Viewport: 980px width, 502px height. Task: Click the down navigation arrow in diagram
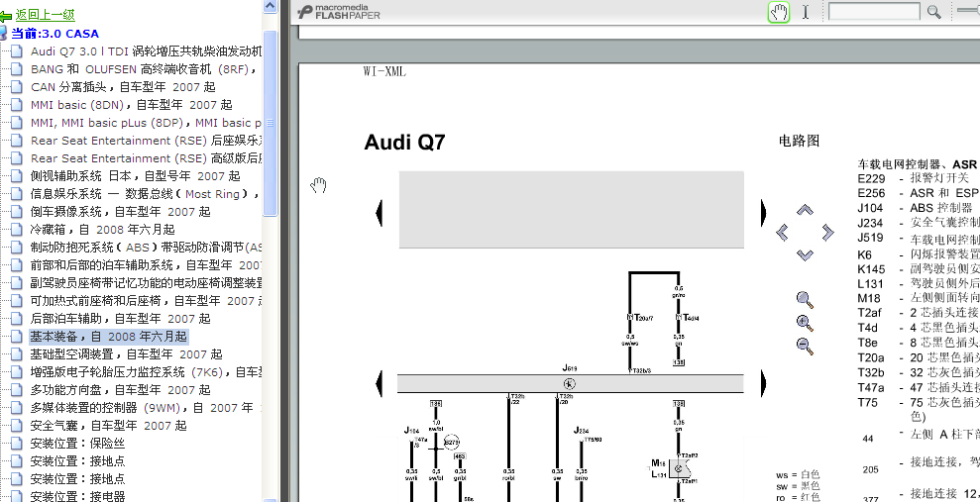805,254
